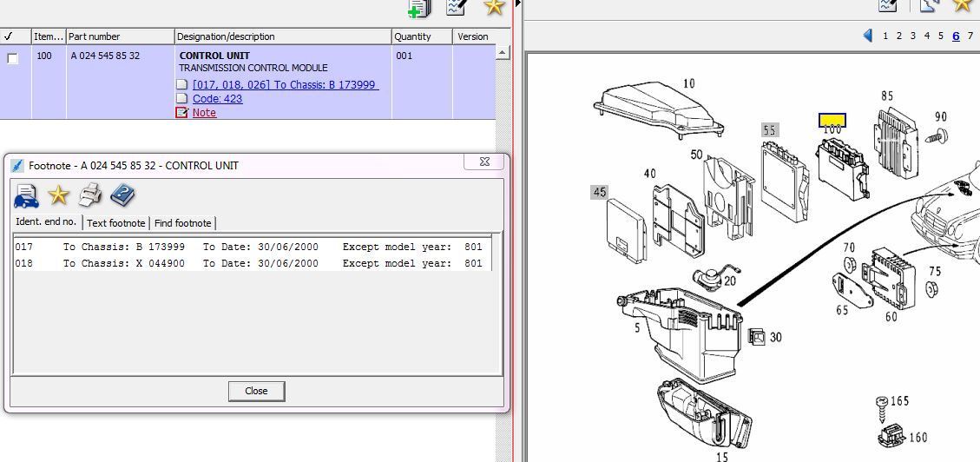Go to diagram page 3

912,36
